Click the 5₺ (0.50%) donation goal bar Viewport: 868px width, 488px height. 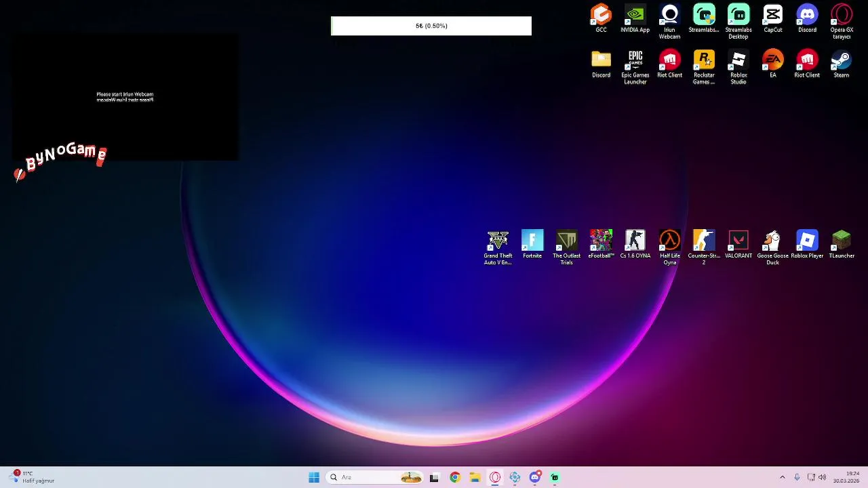click(431, 26)
